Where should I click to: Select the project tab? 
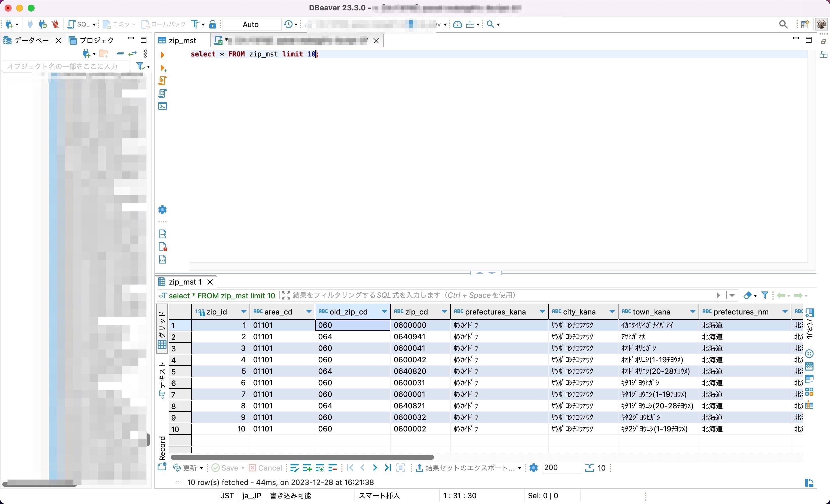pos(92,40)
